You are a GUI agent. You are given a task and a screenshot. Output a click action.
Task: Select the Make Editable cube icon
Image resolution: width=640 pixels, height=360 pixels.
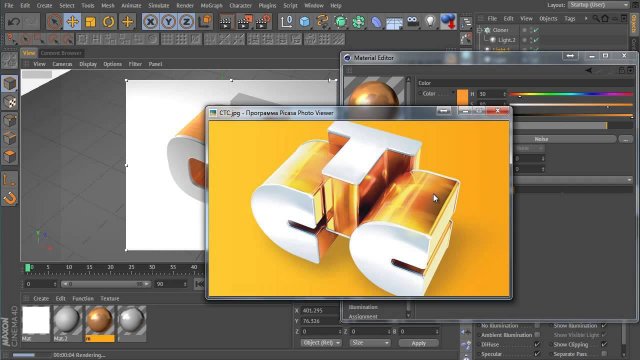tap(9, 83)
